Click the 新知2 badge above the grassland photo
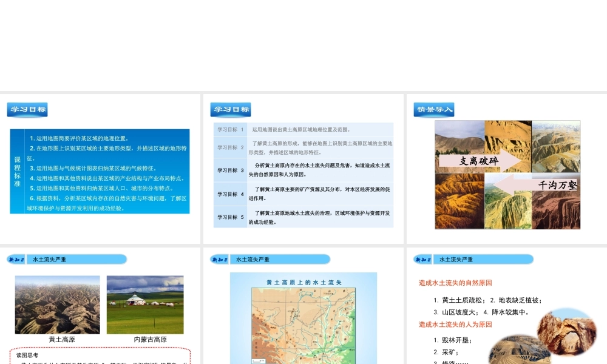 16,260
